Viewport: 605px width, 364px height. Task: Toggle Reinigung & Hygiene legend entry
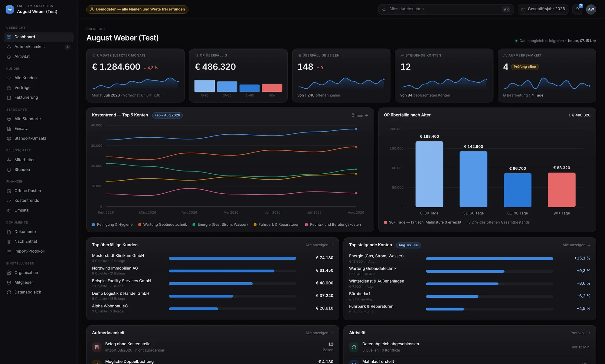pyautogui.click(x=112, y=225)
